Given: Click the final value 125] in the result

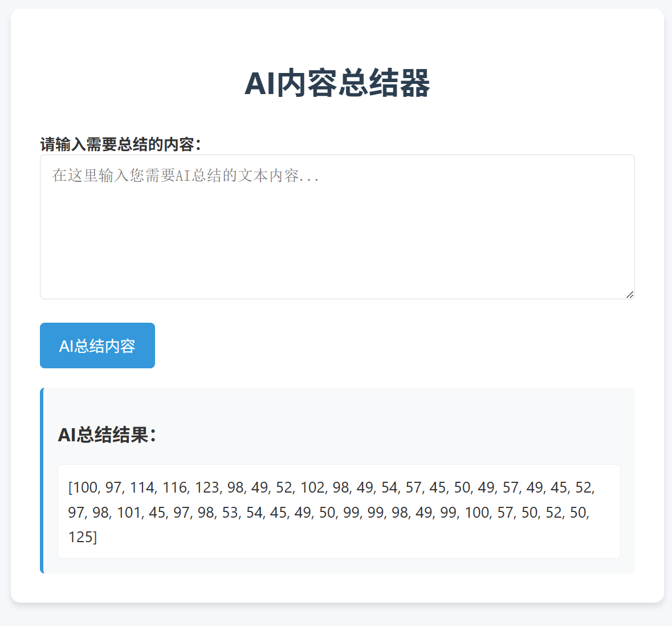Looking at the screenshot, I should pyautogui.click(x=83, y=537).
